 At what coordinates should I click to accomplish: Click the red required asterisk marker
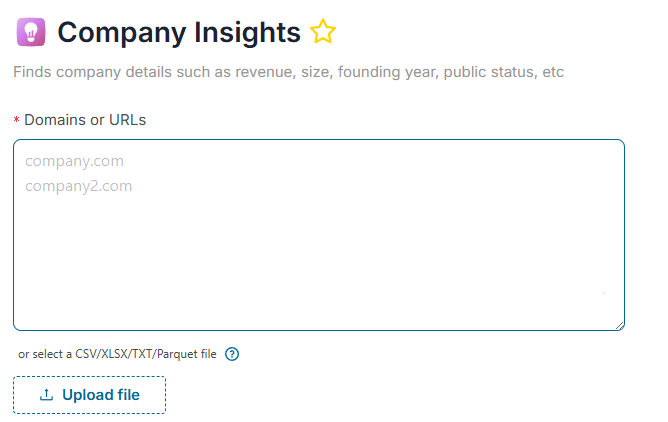pos(17,120)
